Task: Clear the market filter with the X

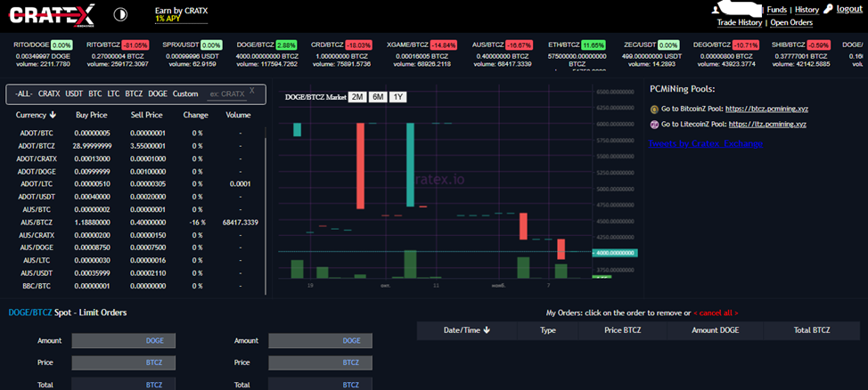Action: (x=252, y=91)
